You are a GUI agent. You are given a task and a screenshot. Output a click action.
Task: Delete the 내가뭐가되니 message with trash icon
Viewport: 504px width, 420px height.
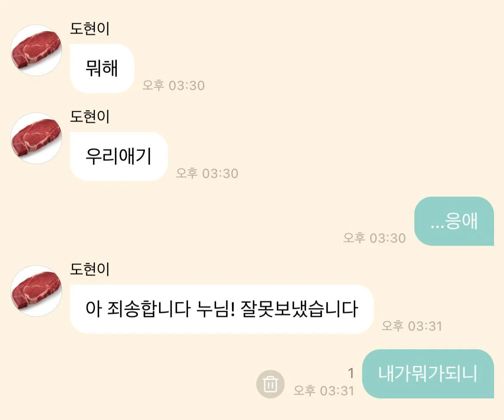[270, 384]
